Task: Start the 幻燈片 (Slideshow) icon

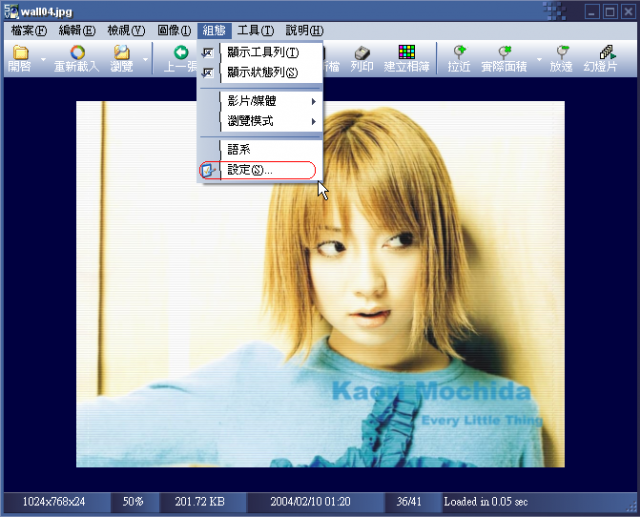Action: tap(607, 52)
